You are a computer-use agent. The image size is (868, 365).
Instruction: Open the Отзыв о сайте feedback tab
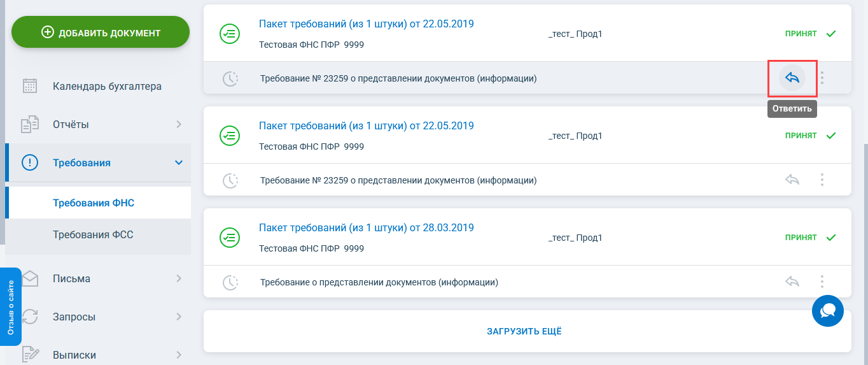pos(11,307)
